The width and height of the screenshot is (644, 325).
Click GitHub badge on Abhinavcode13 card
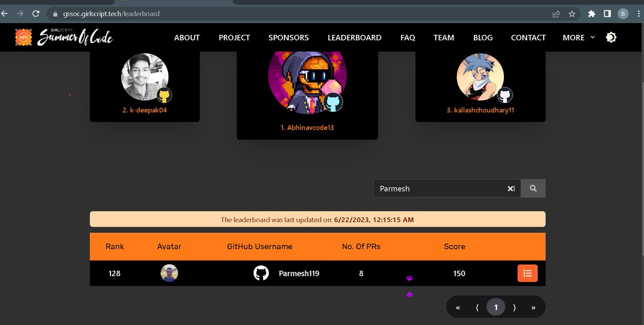(x=333, y=102)
